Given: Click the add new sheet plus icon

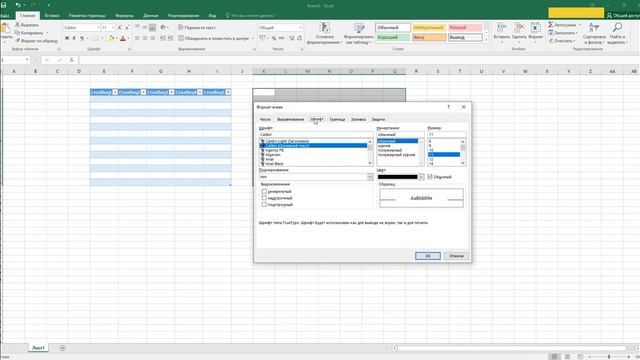Looking at the screenshot, I should 62,348.
